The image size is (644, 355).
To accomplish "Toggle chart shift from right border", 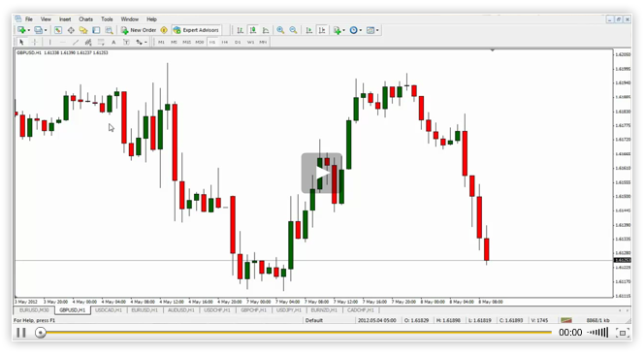I will pyautogui.click(x=322, y=30).
